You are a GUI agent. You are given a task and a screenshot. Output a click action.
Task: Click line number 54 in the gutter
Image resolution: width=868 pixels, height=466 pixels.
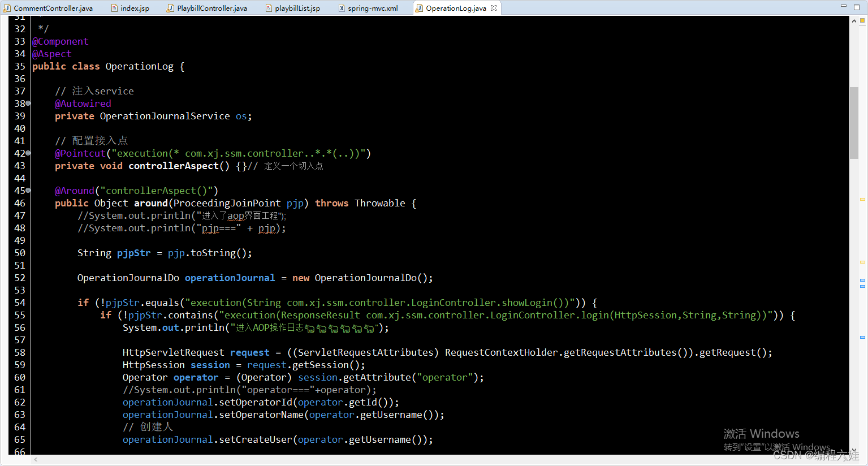pos(20,303)
